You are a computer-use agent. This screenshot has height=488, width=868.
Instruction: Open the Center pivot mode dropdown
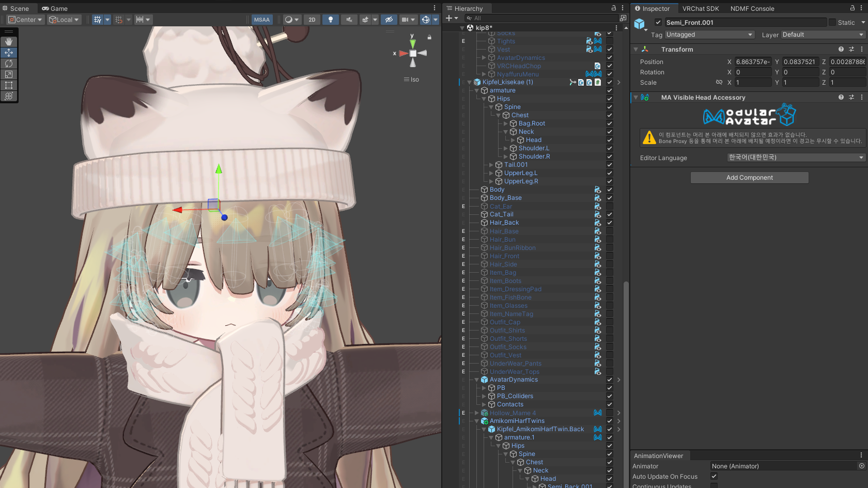click(25, 20)
